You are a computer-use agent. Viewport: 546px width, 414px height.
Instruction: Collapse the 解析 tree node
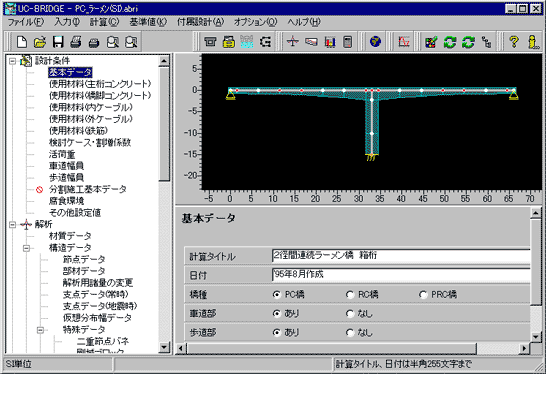[13, 225]
